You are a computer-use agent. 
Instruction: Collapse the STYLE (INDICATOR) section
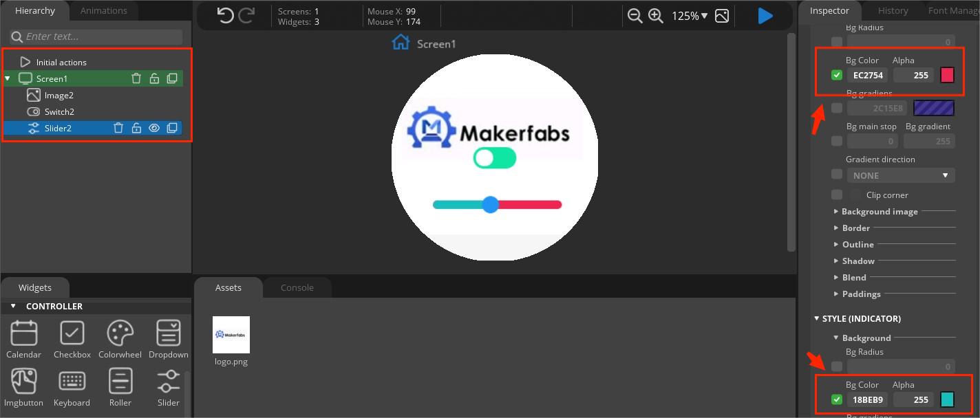(x=816, y=318)
